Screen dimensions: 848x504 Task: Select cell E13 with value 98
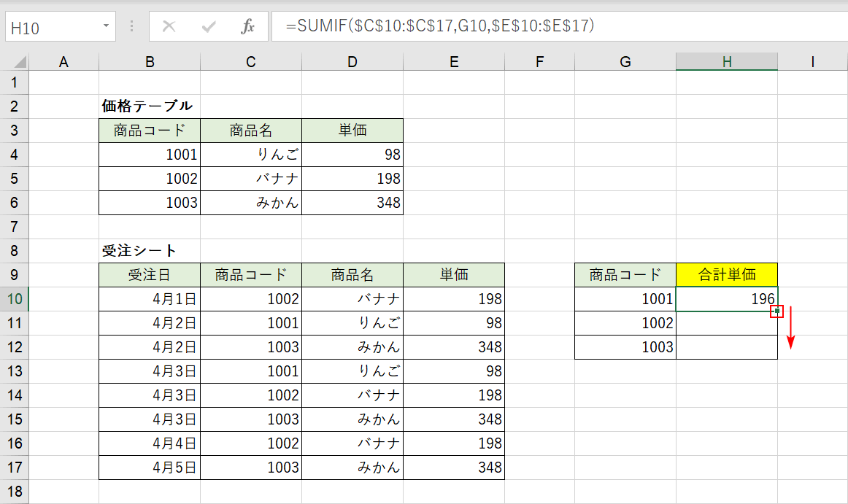tap(454, 371)
